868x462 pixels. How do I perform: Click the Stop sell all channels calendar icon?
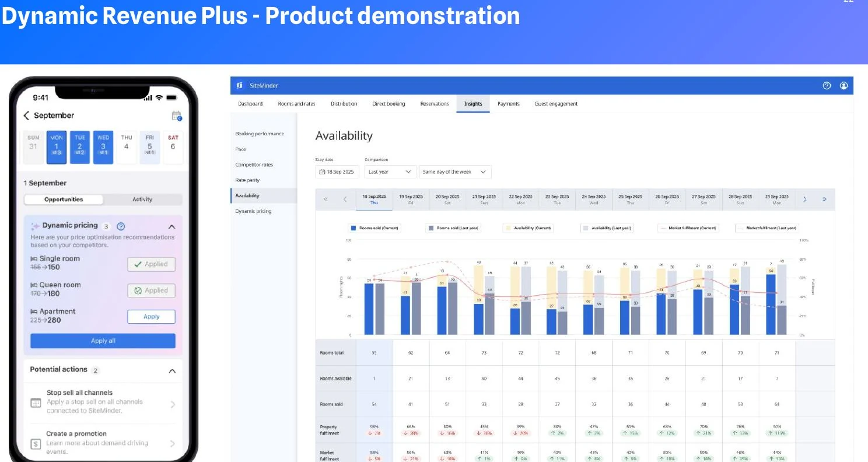pos(36,402)
